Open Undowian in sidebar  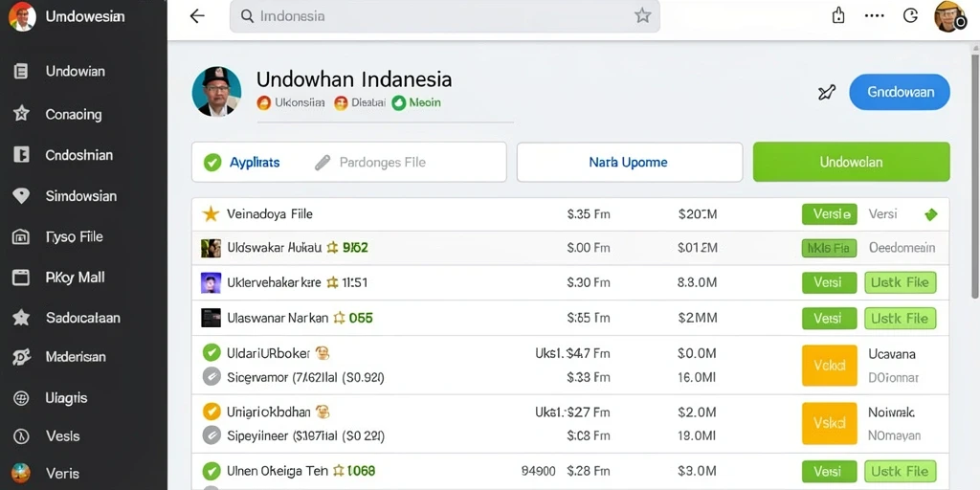click(x=75, y=71)
